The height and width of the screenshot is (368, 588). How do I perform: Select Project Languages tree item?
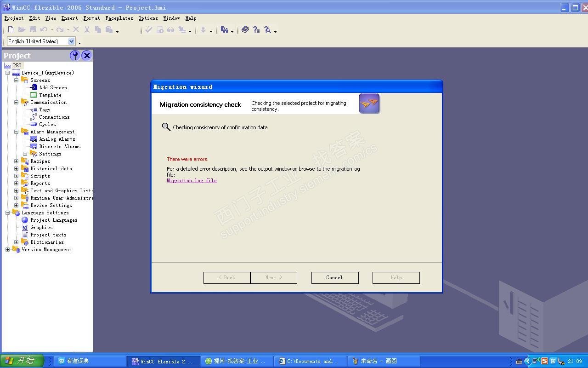coord(54,220)
